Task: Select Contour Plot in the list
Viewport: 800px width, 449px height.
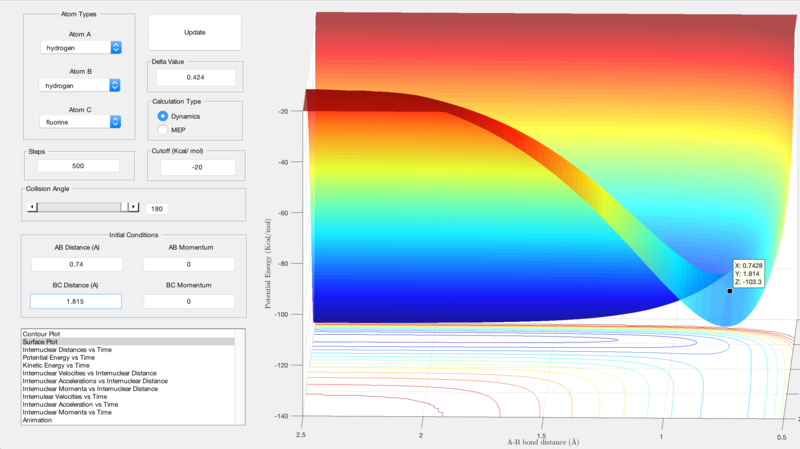Action: (x=45, y=333)
